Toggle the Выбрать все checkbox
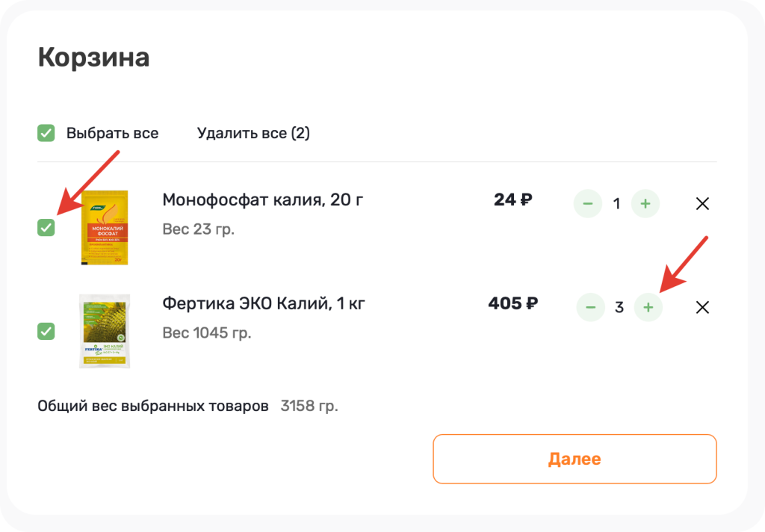Image resolution: width=765 pixels, height=532 pixels. tap(46, 133)
